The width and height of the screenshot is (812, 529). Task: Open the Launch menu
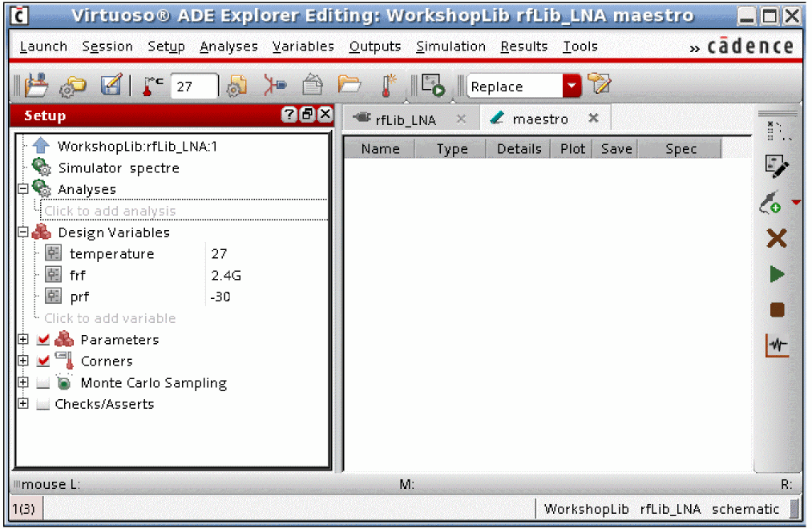click(43, 46)
